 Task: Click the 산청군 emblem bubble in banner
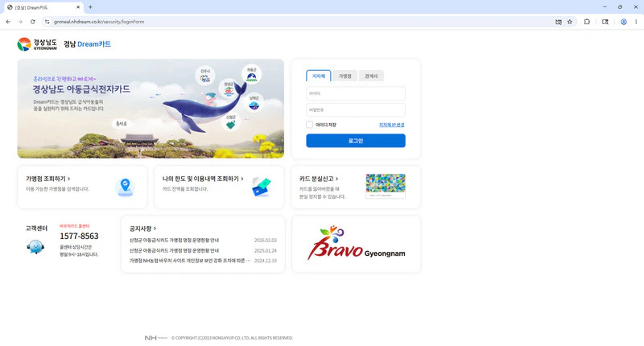[x=231, y=122]
